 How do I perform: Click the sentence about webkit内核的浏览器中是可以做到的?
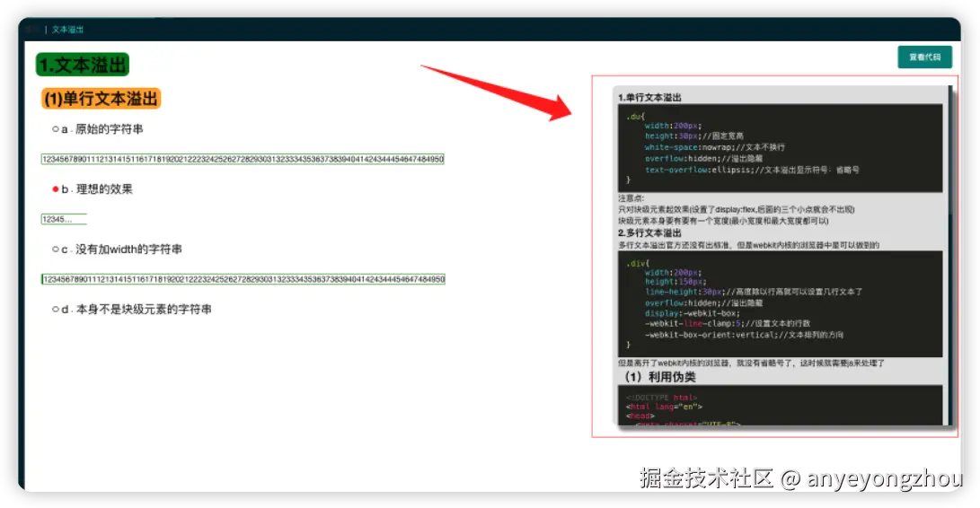pyautogui.click(x=748, y=245)
